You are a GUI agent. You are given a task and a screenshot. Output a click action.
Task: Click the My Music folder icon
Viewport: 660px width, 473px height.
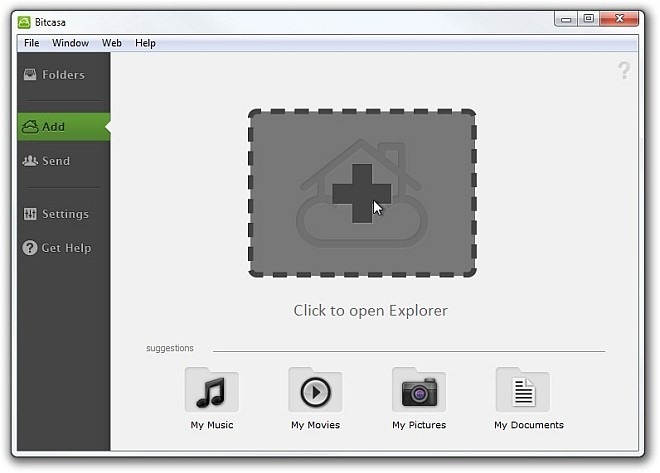tap(211, 391)
